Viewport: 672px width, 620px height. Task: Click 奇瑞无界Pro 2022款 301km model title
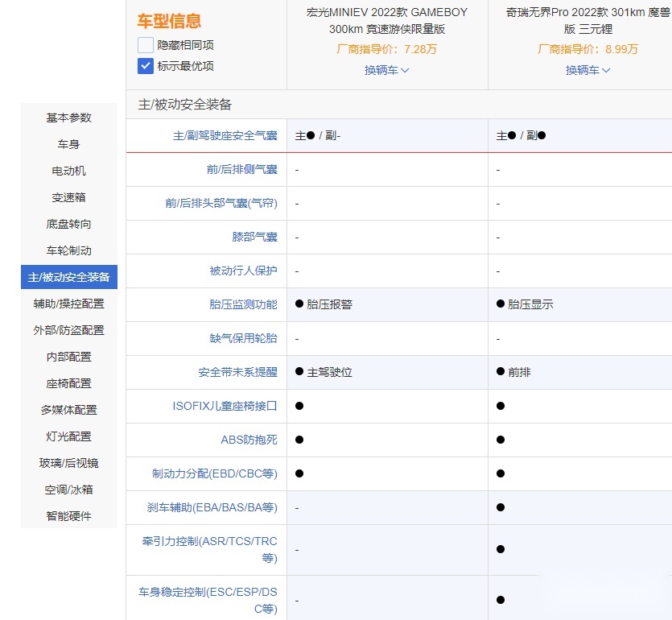click(588, 21)
